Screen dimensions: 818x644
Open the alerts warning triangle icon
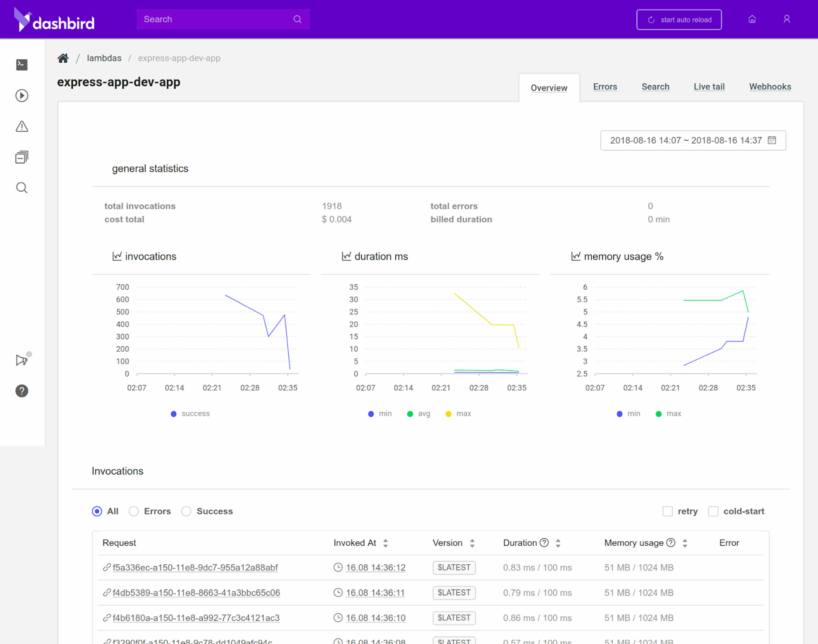(x=22, y=126)
